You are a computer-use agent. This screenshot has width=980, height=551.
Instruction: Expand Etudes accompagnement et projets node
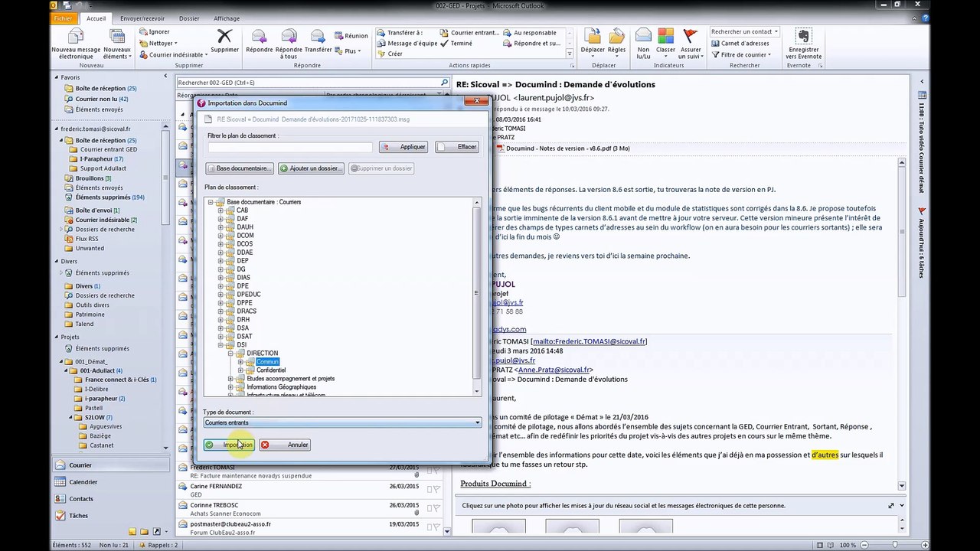[x=230, y=379]
